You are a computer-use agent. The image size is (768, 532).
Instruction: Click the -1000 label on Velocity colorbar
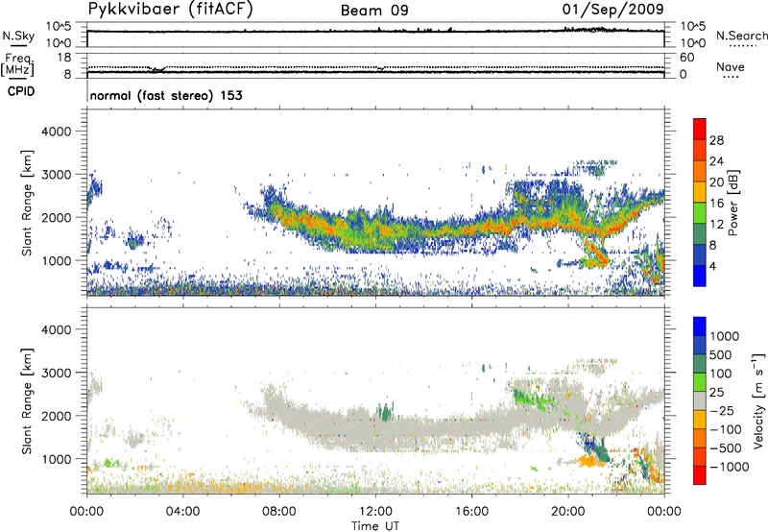(730, 467)
